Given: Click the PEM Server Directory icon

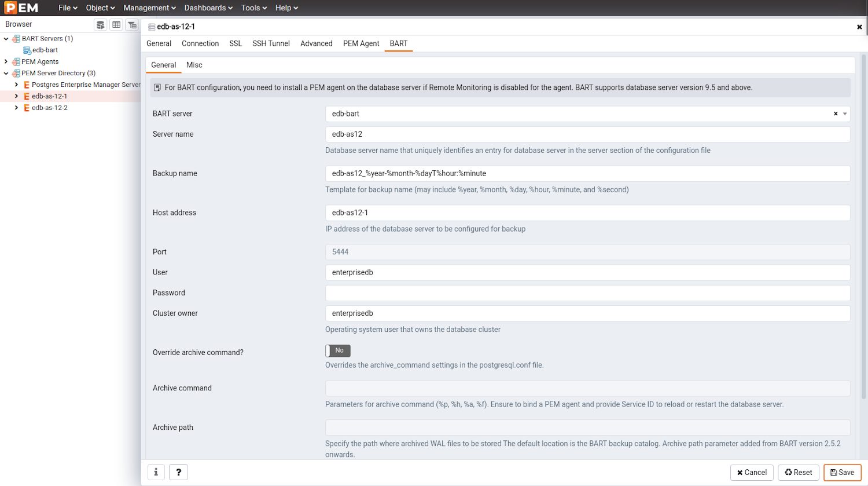Looking at the screenshot, I should pos(16,74).
